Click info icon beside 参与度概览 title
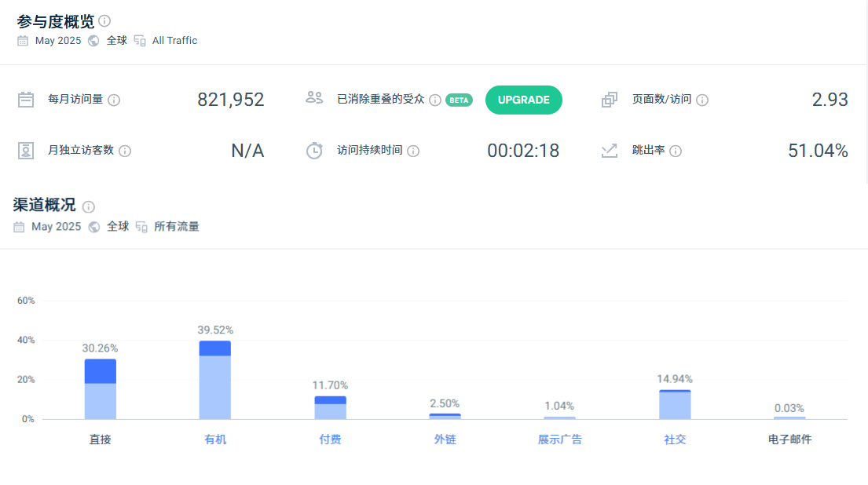 pyautogui.click(x=104, y=21)
